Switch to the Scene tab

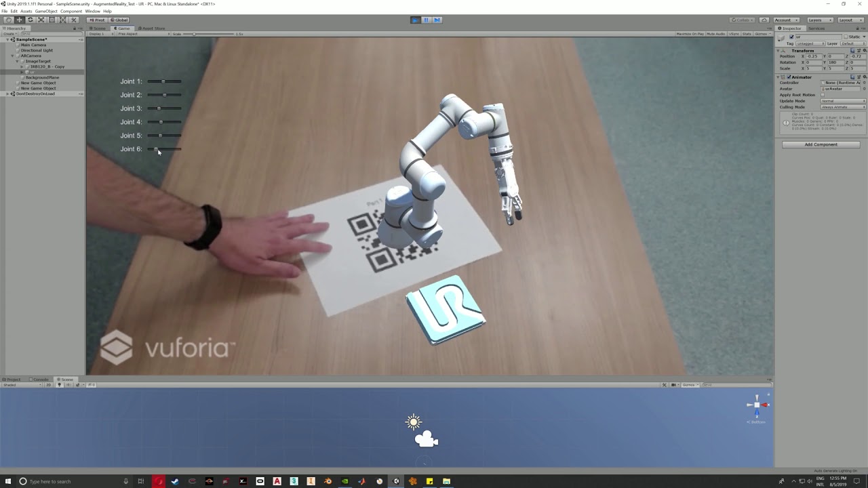tap(98, 28)
